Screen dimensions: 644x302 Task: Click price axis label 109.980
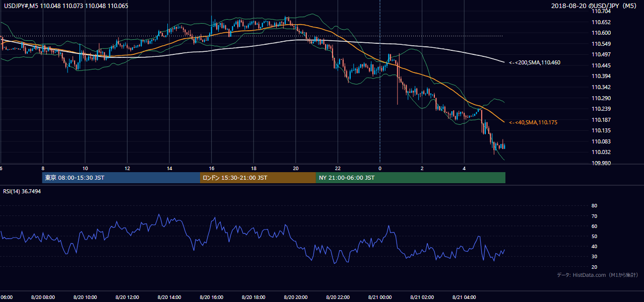[x=601, y=163]
